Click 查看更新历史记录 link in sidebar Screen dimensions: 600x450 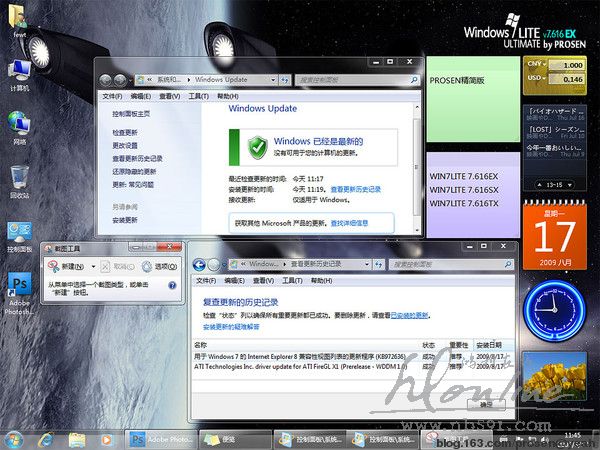pyautogui.click(x=137, y=158)
